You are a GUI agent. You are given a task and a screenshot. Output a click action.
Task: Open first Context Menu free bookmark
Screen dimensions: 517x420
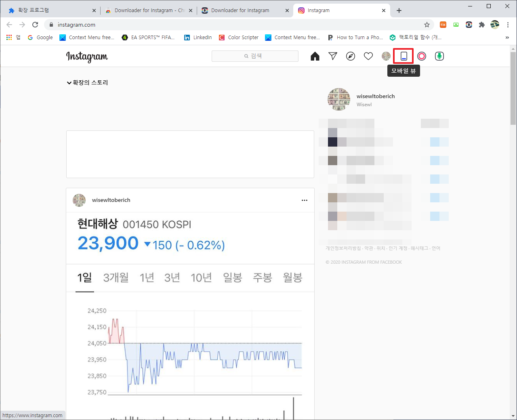(x=87, y=37)
